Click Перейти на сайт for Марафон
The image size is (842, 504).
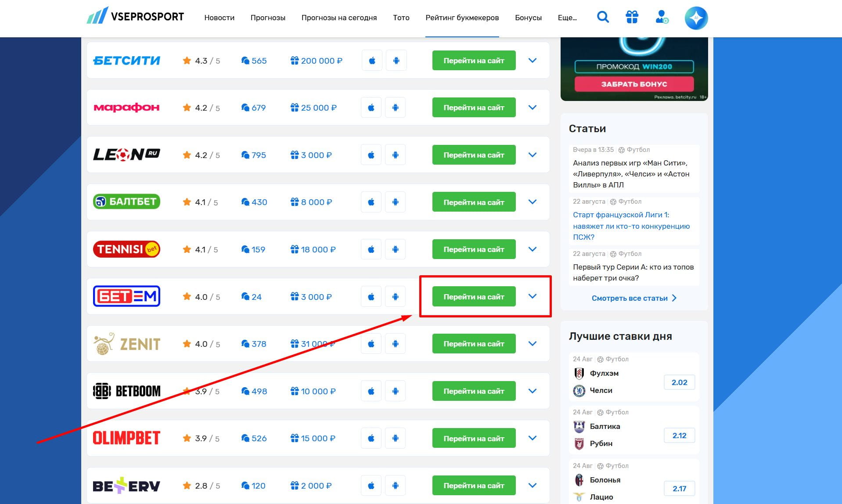point(474,108)
